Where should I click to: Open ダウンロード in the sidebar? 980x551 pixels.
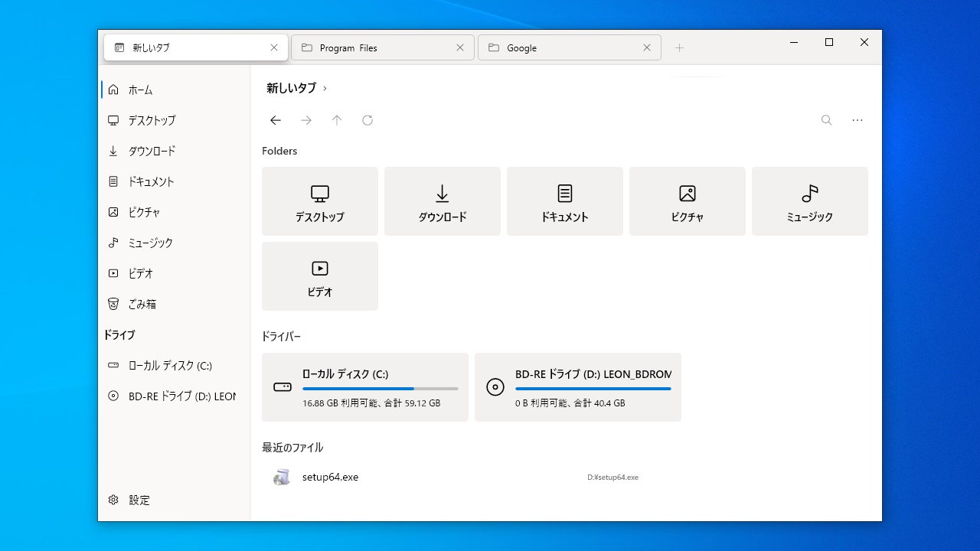coord(175,151)
